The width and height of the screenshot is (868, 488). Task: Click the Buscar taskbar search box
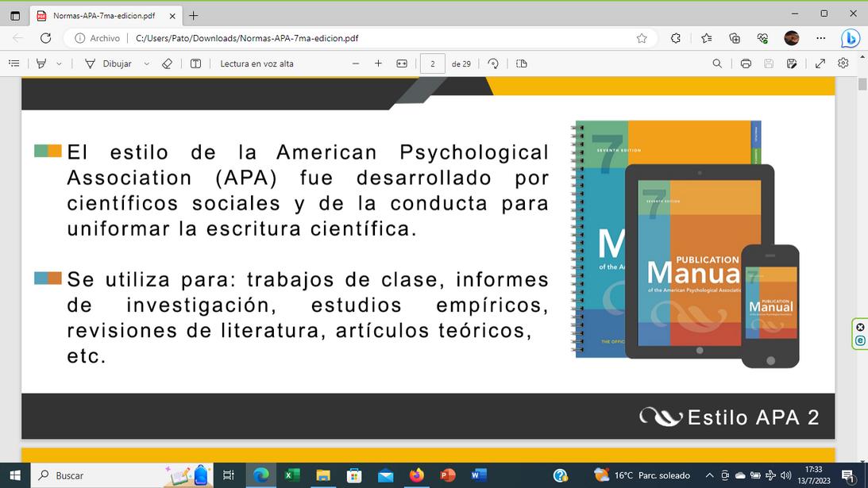click(122, 475)
